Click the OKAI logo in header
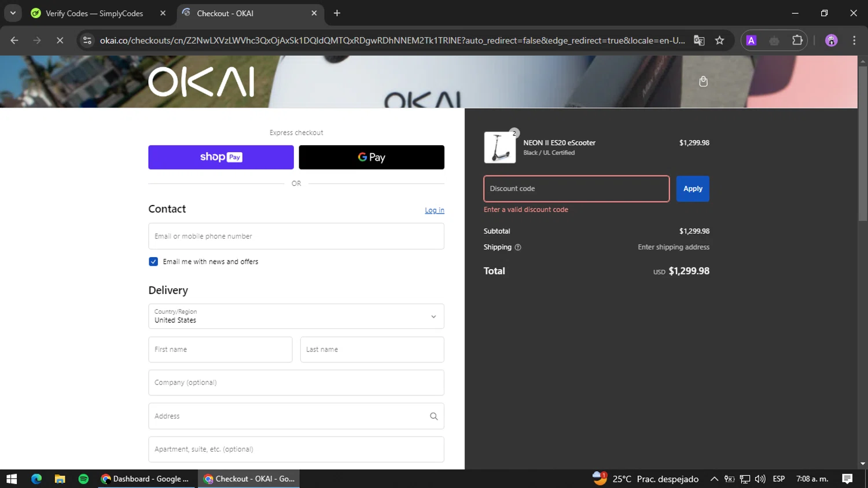868x488 pixels. 201,82
